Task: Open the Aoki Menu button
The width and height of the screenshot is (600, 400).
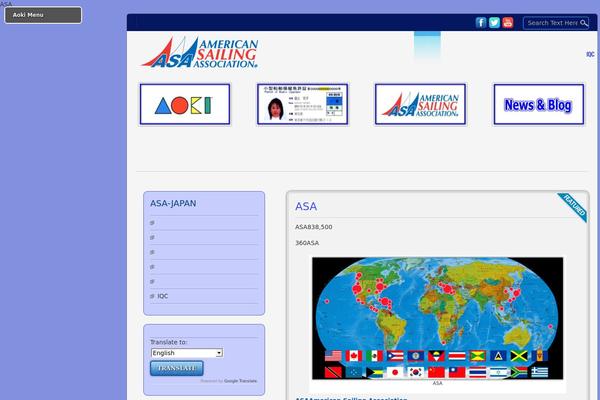Action: (43, 15)
